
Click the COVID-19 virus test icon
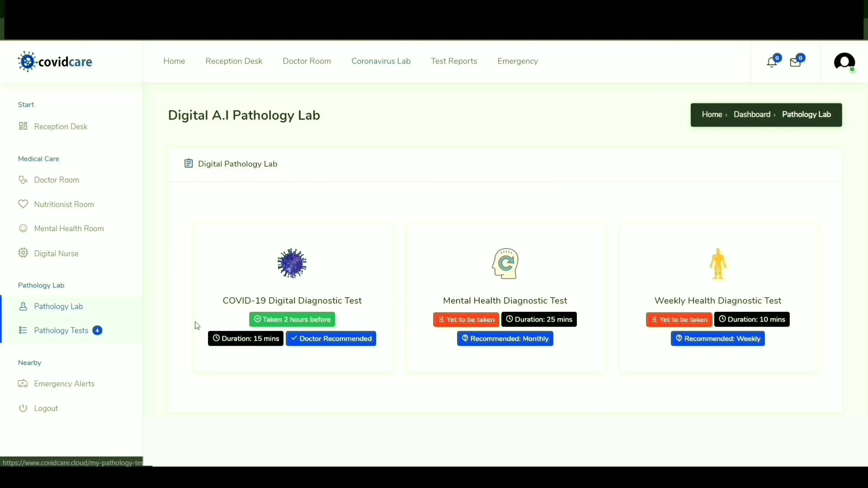tap(292, 263)
